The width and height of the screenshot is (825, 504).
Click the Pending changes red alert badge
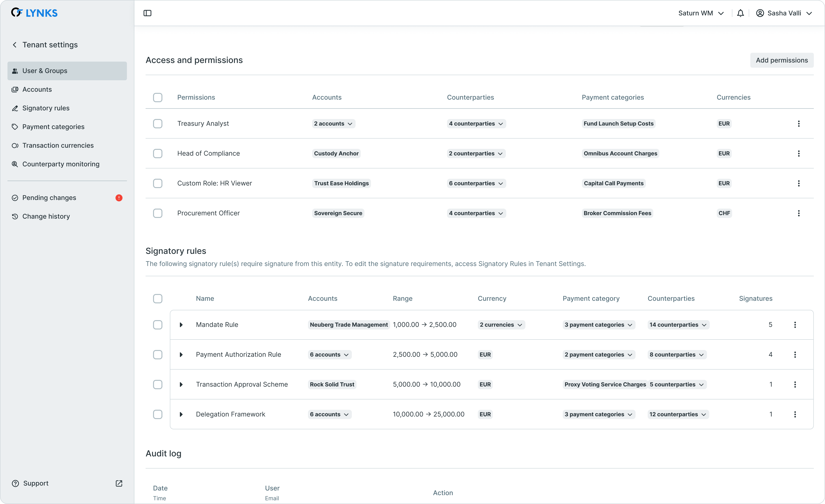point(119,198)
